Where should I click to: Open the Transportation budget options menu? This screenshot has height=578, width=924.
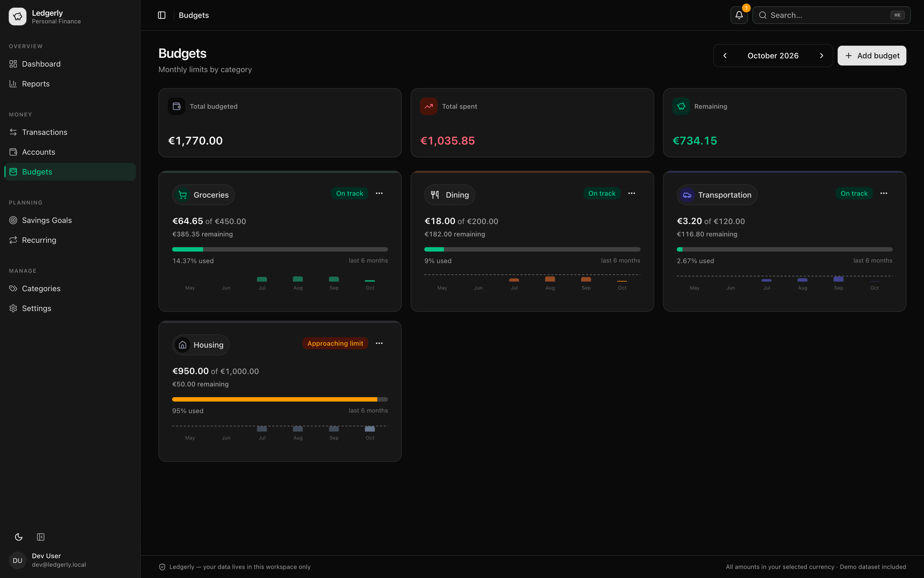[x=884, y=193]
